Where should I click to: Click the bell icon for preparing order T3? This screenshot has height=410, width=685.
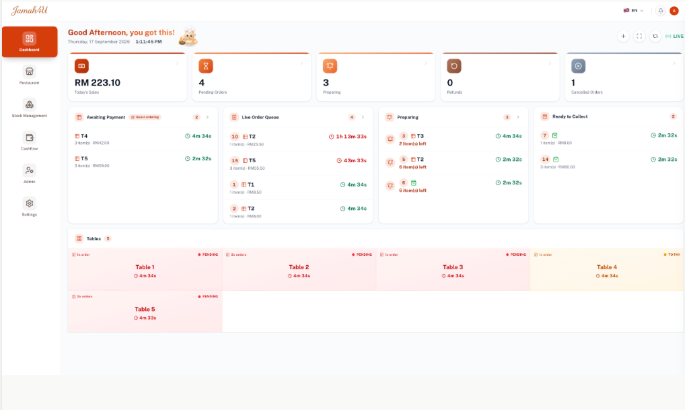coord(390,139)
